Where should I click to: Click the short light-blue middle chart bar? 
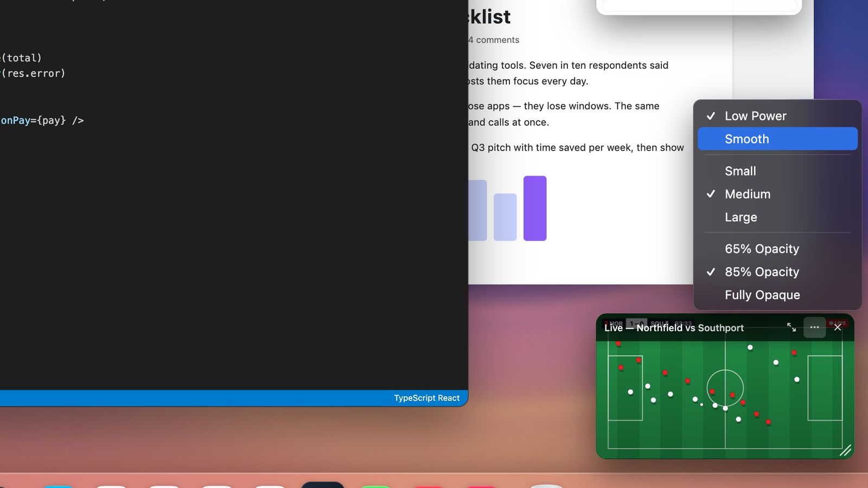click(x=505, y=217)
